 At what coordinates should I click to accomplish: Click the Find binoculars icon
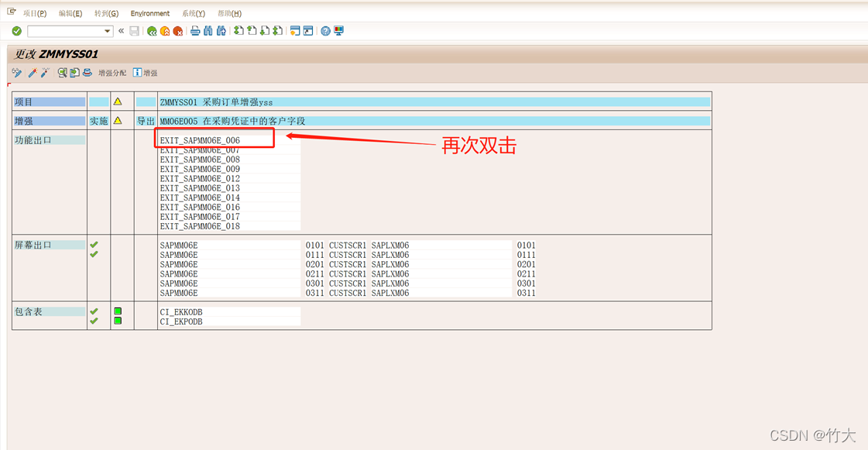click(208, 31)
